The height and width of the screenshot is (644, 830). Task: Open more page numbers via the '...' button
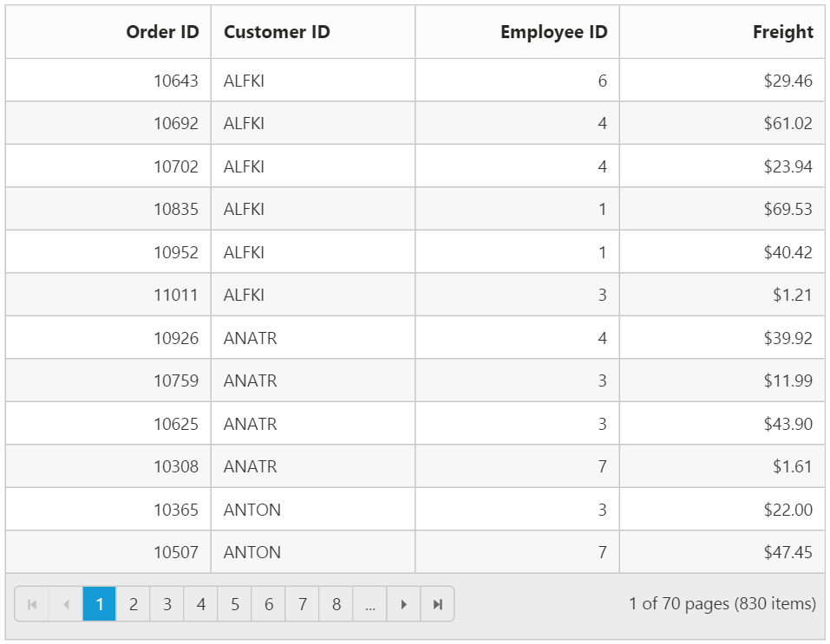[x=369, y=604]
